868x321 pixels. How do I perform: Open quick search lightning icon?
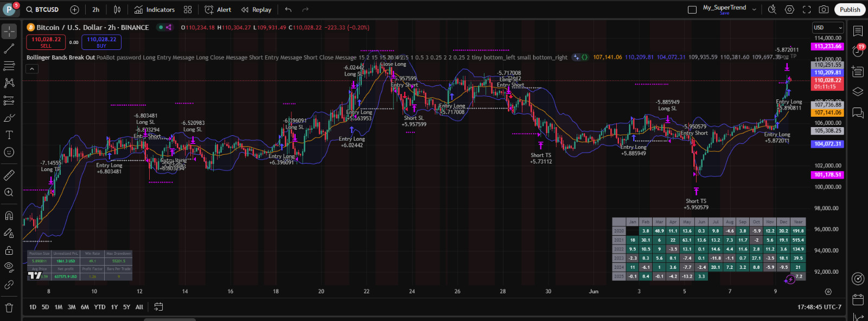[773, 9]
